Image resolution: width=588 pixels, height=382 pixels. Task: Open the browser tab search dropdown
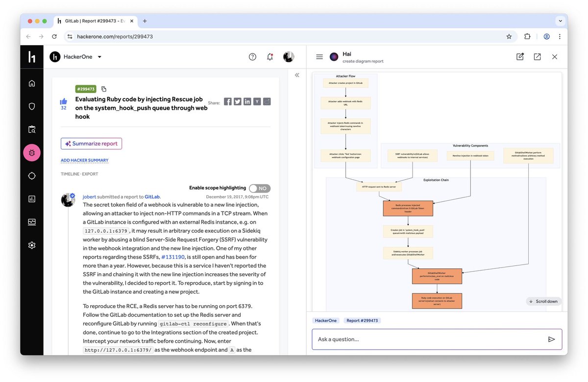pyautogui.click(x=560, y=21)
